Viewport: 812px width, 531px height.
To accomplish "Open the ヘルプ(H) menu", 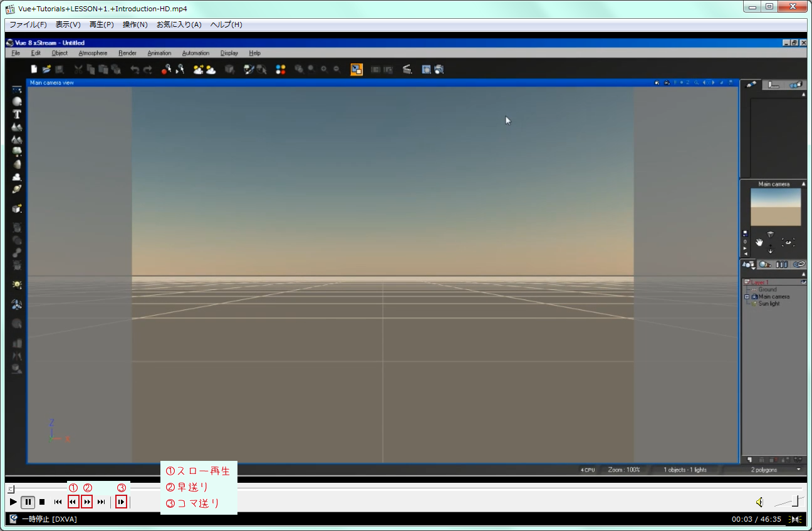I will pos(226,24).
